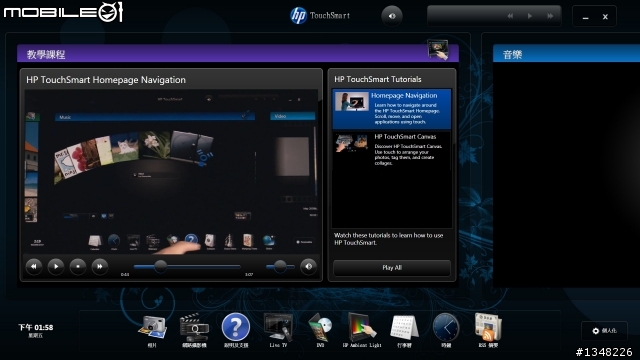Select the HP TouchSmart Canvas tutorial

coord(391,150)
